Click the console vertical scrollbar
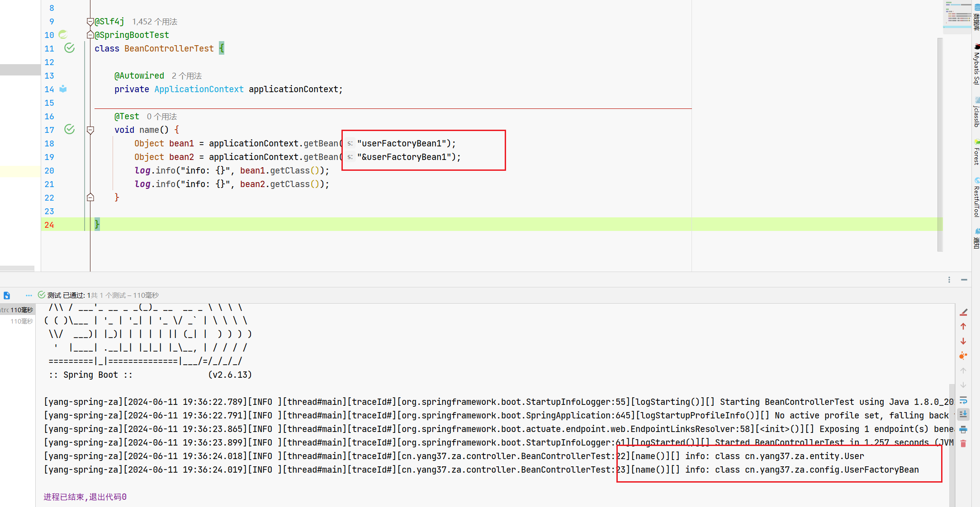980x507 pixels. tap(952, 445)
